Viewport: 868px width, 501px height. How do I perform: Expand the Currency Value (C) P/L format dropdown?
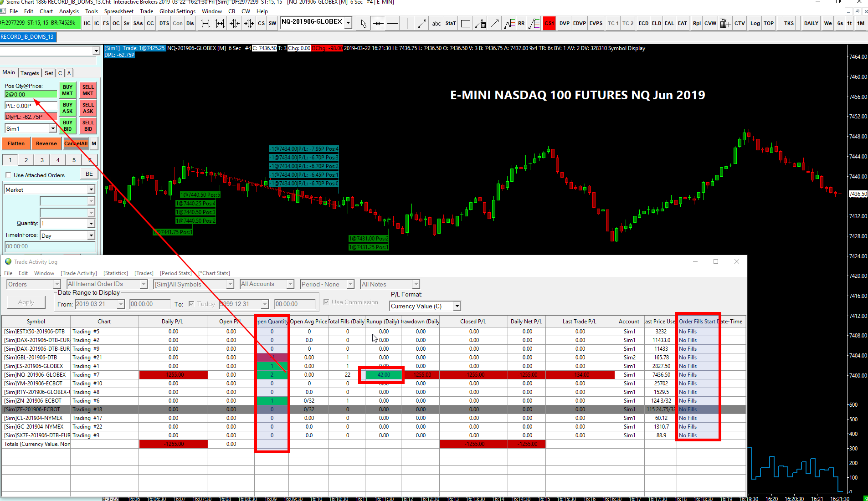pos(457,306)
